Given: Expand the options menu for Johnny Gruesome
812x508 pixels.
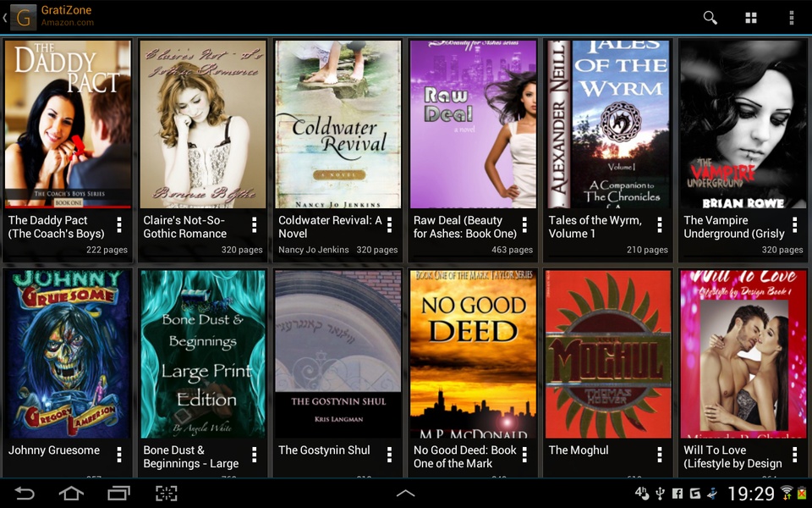Looking at the screenshot, I should [x=119, y=455].
